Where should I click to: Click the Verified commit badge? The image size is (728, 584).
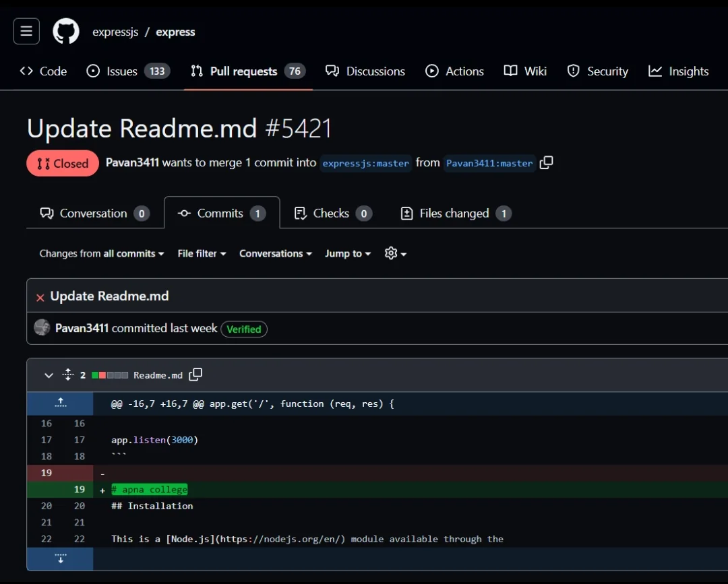coord(243,329)
